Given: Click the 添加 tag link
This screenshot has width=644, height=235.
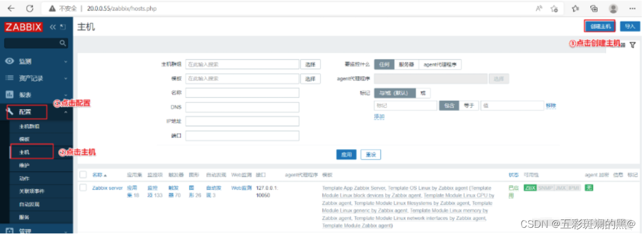Looking at the screenshot, I should point(379,117).
